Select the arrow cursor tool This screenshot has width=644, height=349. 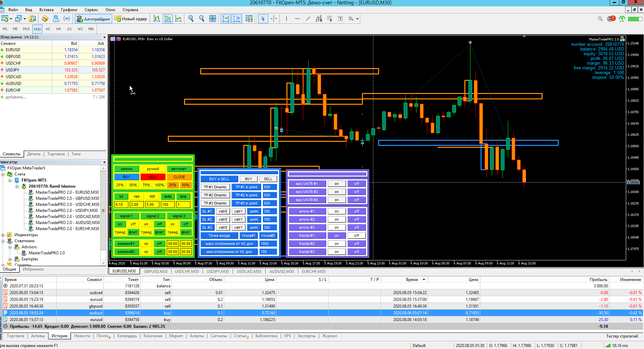[x=263, y=19]
